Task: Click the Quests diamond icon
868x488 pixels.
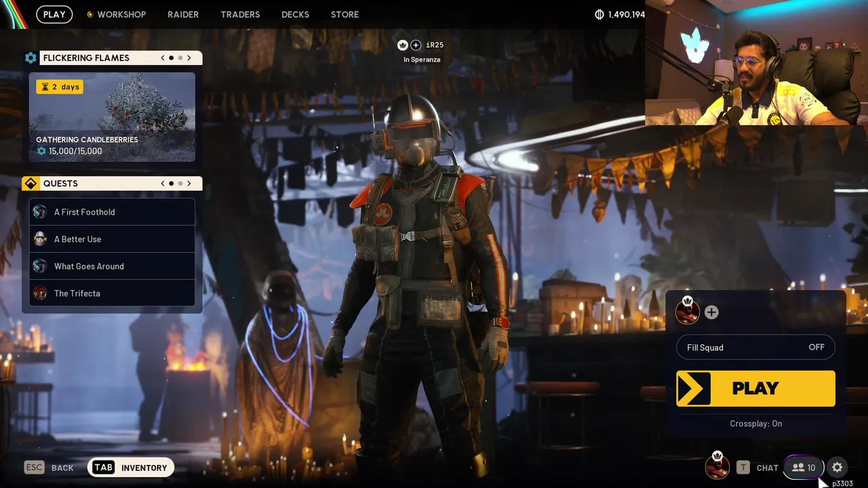Action: coord(31,184)
